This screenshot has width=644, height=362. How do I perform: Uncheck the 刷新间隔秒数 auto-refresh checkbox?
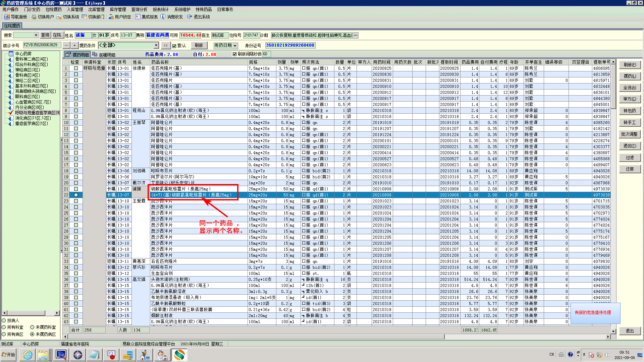tap(234, 54)
